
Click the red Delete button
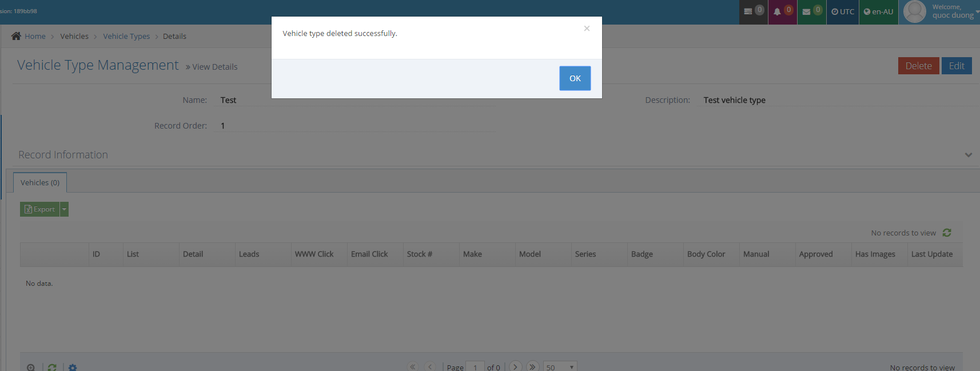tap(918, 66)
